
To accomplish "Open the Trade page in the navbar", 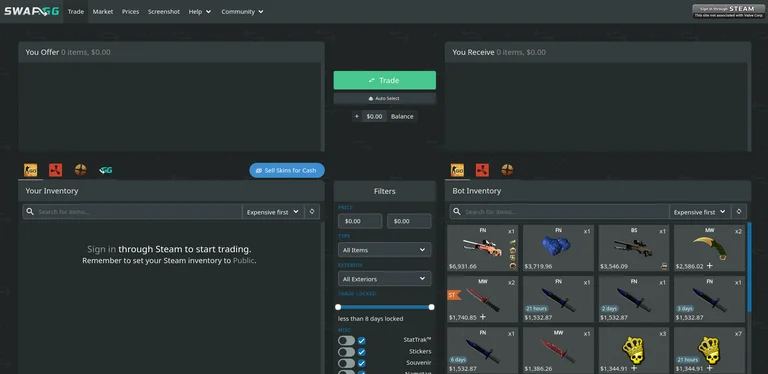I will click(75, 11).
